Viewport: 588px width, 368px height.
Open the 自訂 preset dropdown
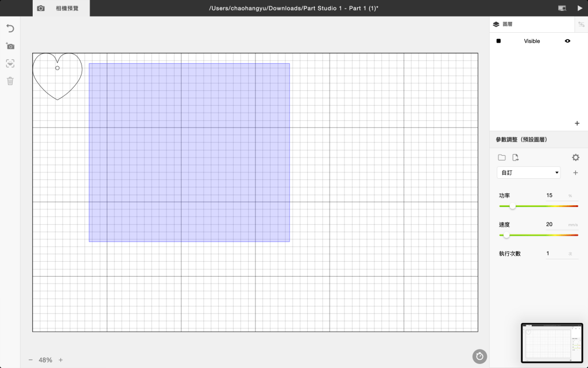pos(528,172)
